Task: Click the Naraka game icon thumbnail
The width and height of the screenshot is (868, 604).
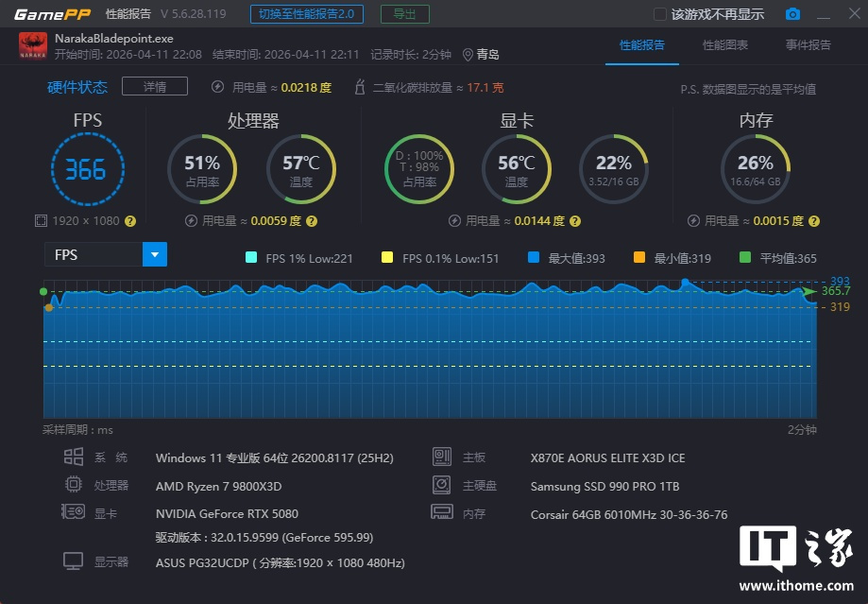Action: 33,45
